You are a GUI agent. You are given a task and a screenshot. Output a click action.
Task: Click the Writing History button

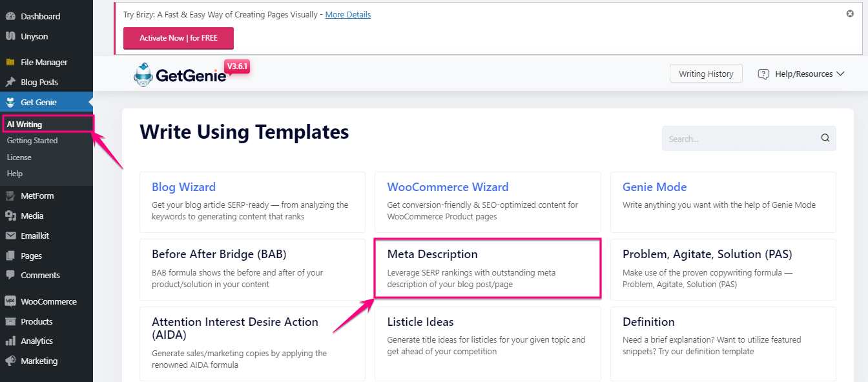pos(706,74)
